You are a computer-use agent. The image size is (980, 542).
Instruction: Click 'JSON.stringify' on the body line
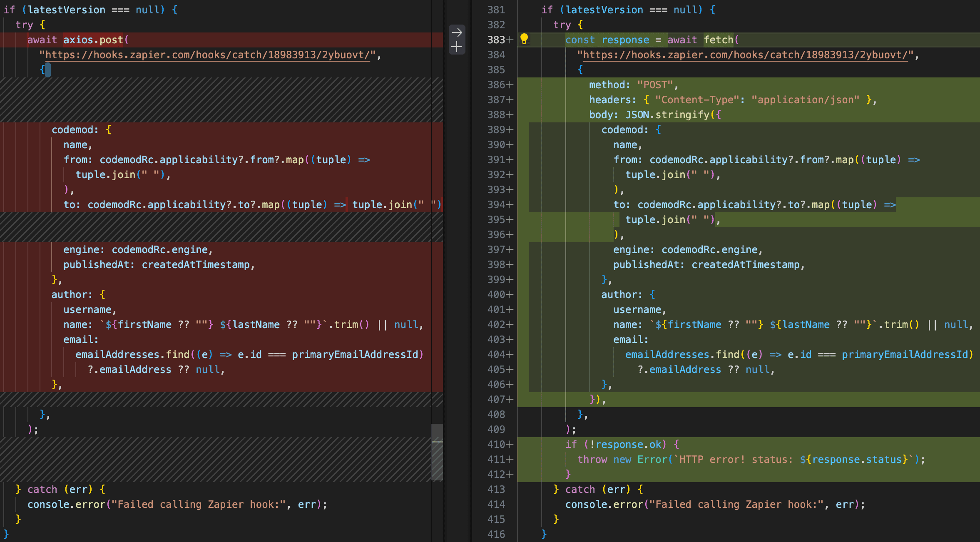pyautogui.click(x=667, y=115)
